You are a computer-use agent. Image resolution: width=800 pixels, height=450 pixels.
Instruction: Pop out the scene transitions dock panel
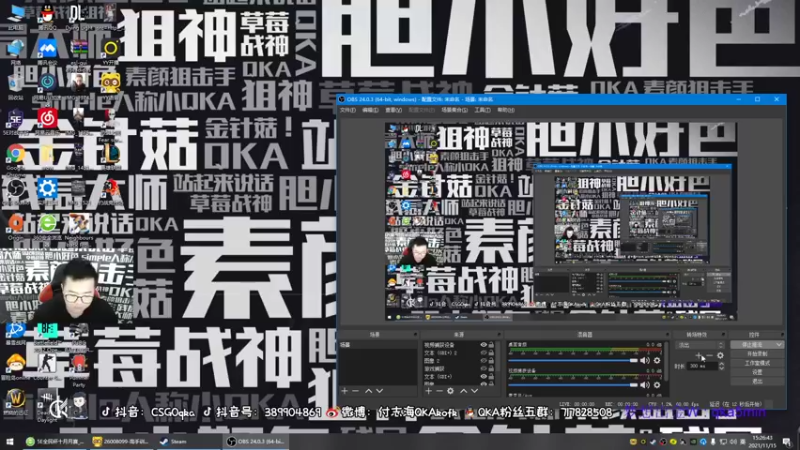click(x=723, y=335)
